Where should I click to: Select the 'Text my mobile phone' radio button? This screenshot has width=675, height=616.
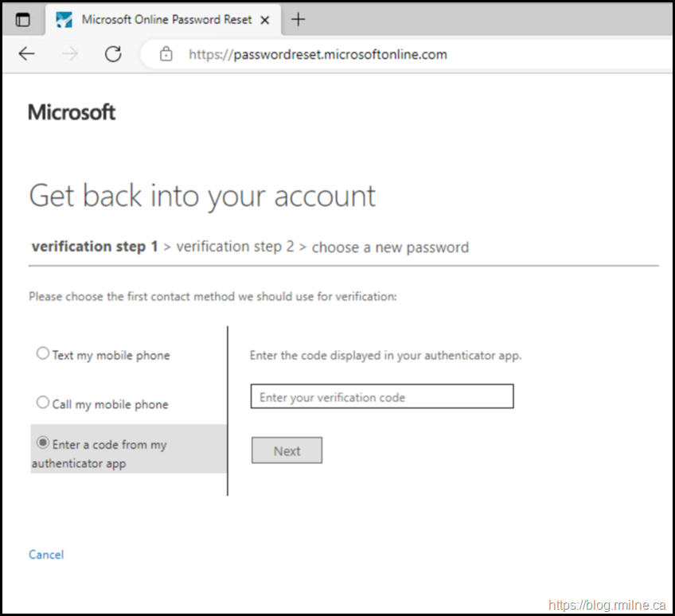click(43, 354)
